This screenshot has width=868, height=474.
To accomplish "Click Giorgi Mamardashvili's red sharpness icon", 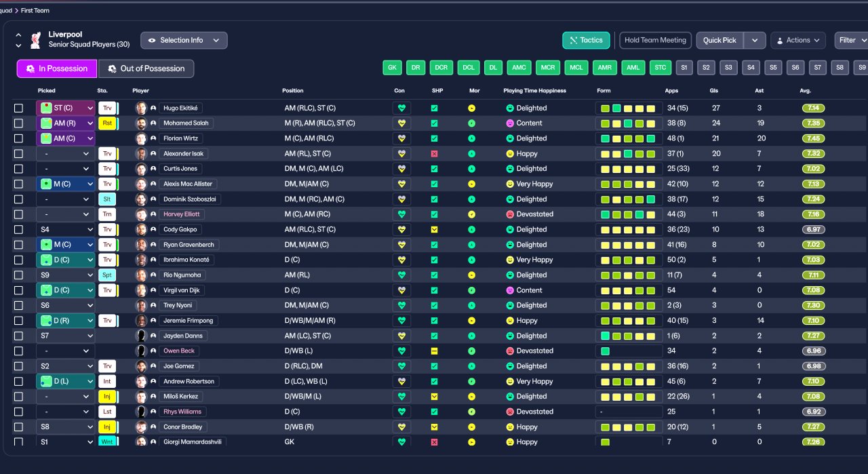I will (434, 442).
